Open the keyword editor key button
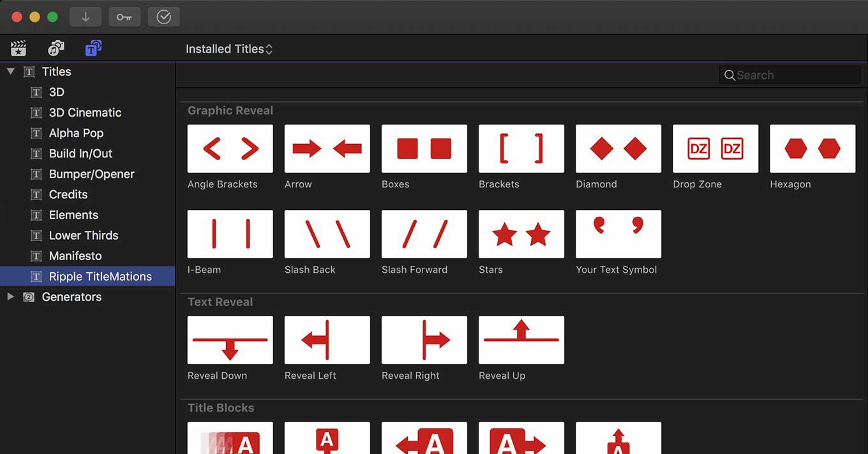 click(x=124, y=17)
